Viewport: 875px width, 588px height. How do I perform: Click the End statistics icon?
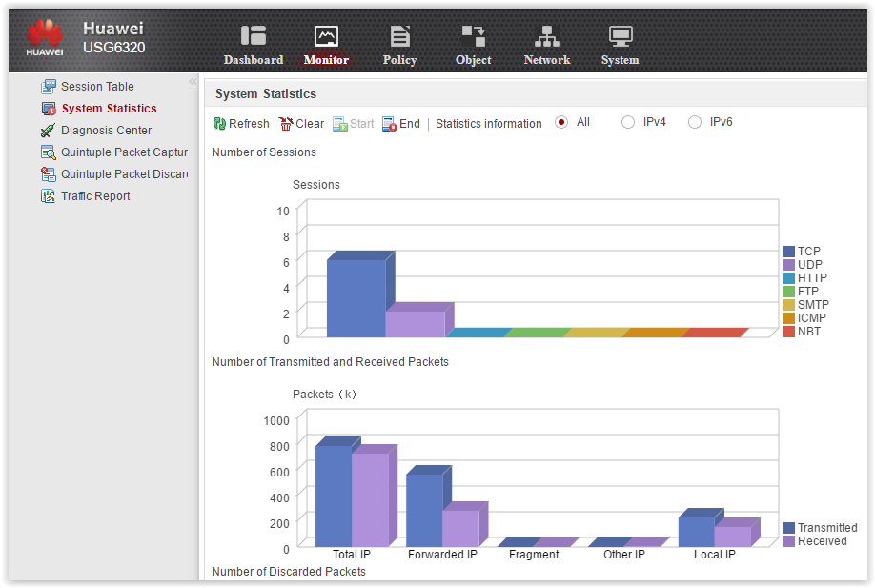[x=389, y=124]
